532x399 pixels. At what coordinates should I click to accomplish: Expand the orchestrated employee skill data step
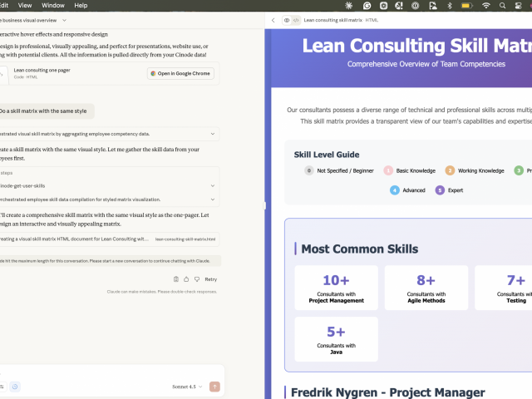coord(214,199)
